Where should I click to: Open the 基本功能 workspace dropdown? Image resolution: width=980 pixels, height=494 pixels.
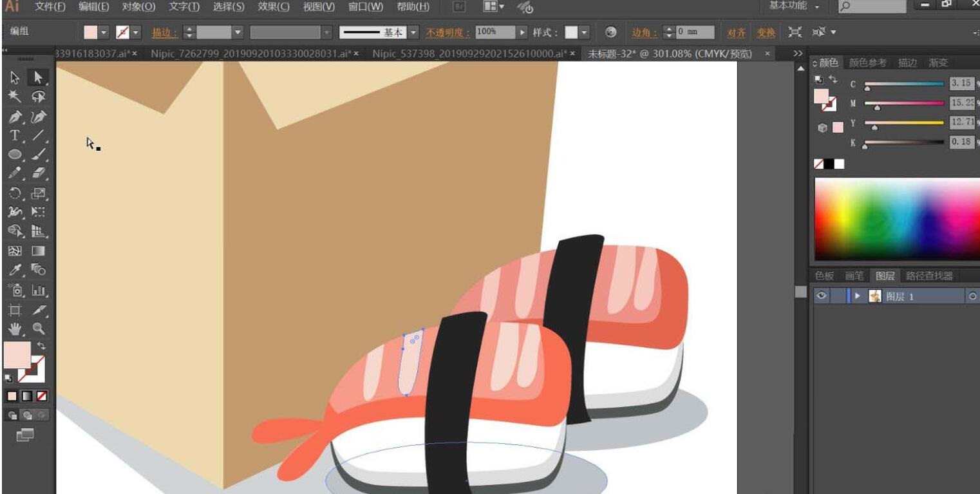pos(795,6)
